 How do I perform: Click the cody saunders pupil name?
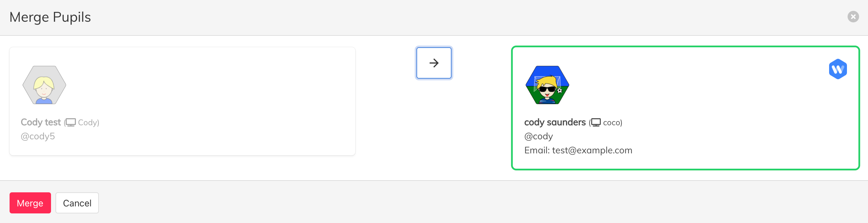[x=555, y=122]
